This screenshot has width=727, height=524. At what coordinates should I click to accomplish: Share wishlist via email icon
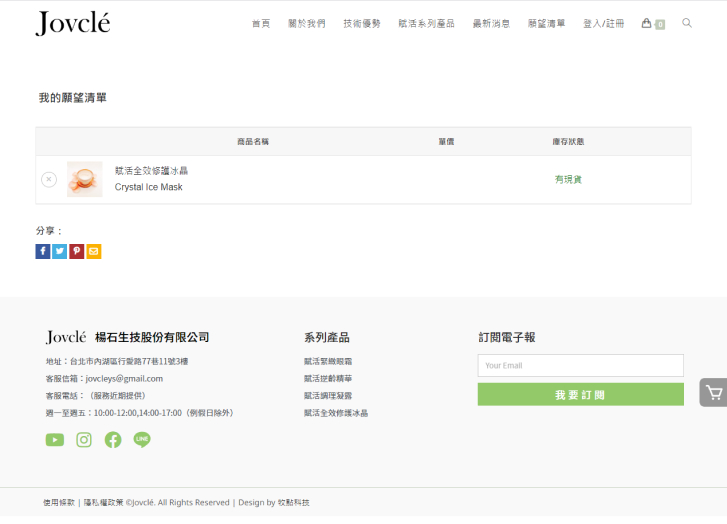click(x=94, y=252)
